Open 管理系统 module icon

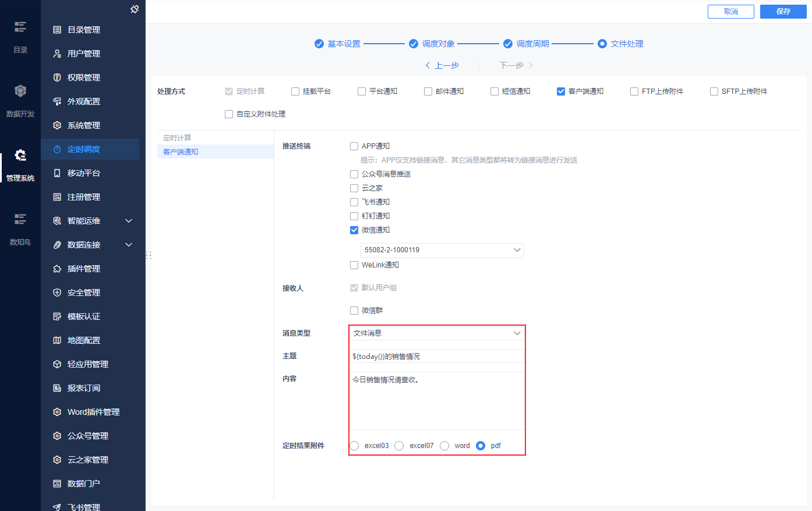coord(20,155)
